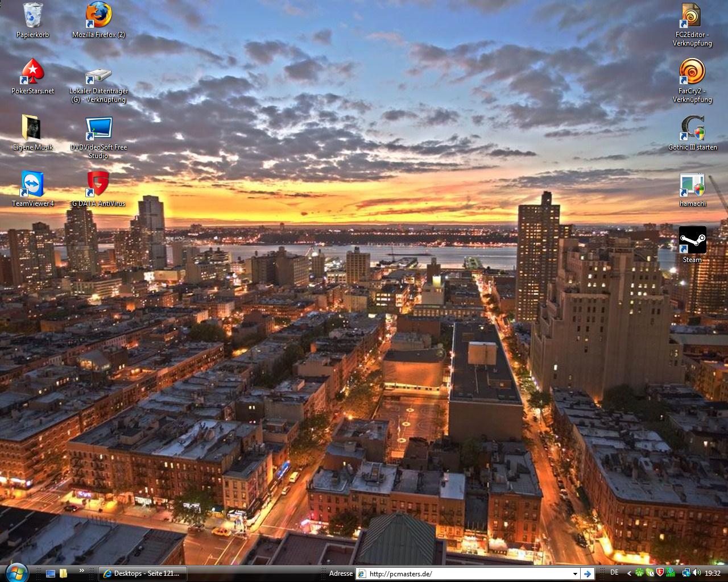
Task: Click the volume speaker tray icon
Action: pos(697,573)
